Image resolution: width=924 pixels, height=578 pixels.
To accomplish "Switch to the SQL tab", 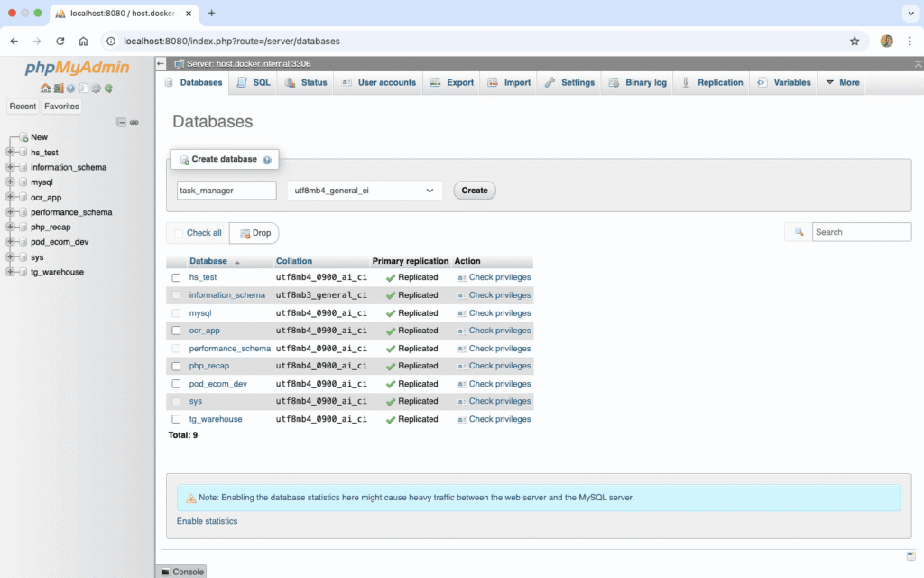I will click(254, 82).
